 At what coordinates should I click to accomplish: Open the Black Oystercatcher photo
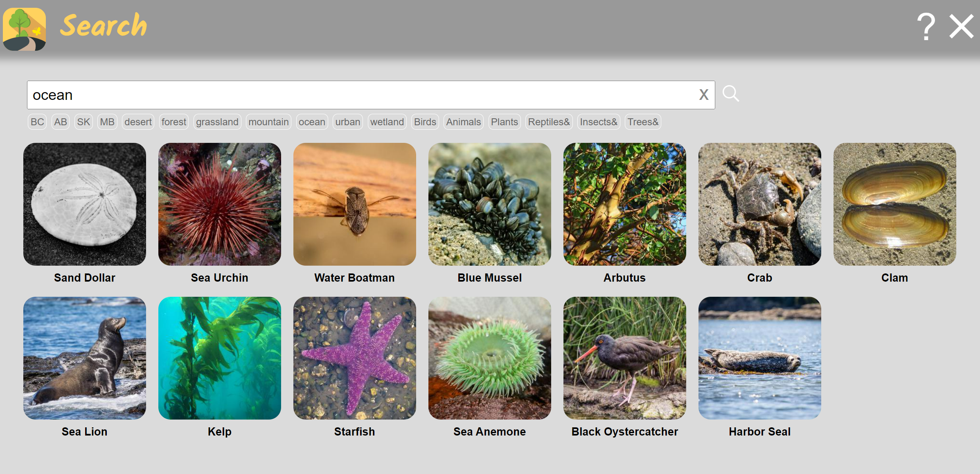click(x=625, y=358)
